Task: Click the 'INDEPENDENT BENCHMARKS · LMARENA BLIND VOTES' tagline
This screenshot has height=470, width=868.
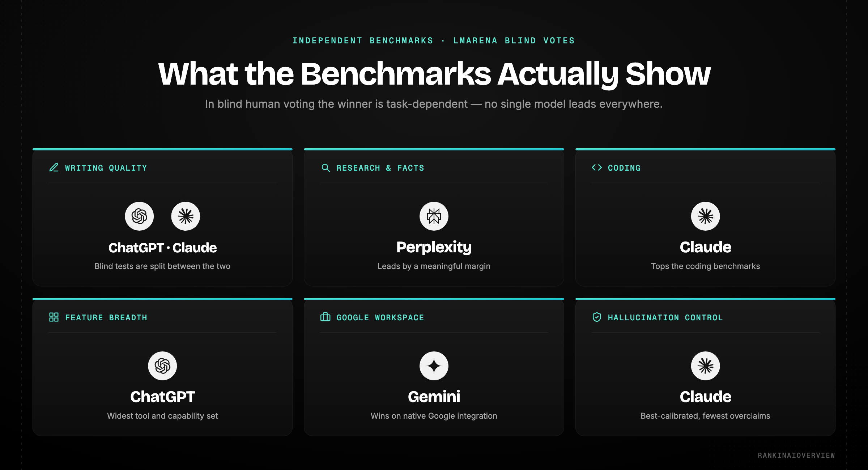Action: coord(434,40)
